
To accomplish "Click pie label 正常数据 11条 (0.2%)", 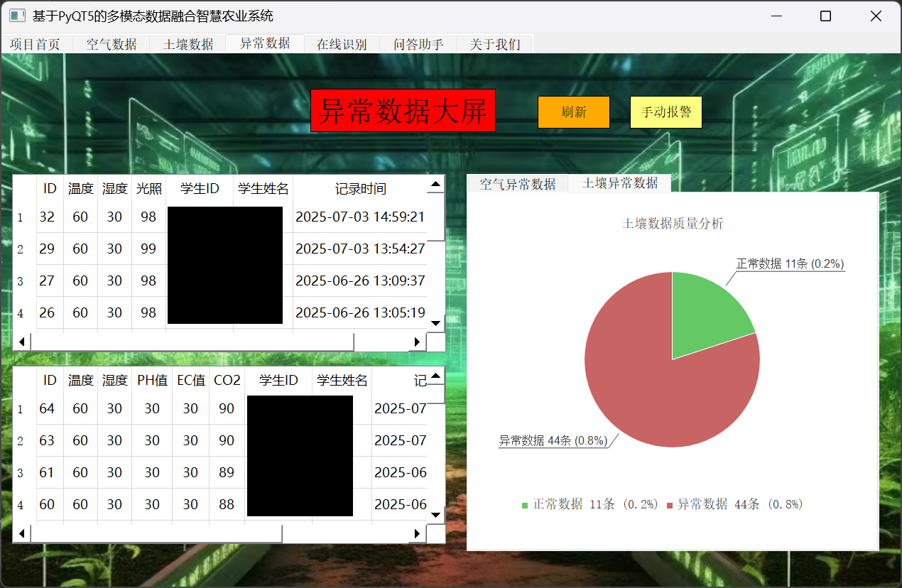I will point(790,264).
